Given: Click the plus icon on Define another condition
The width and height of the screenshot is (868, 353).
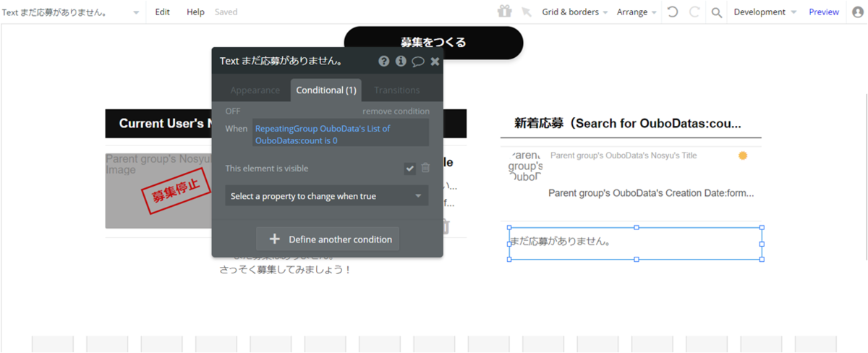Looking at the screenshot, I should [274, 239].
